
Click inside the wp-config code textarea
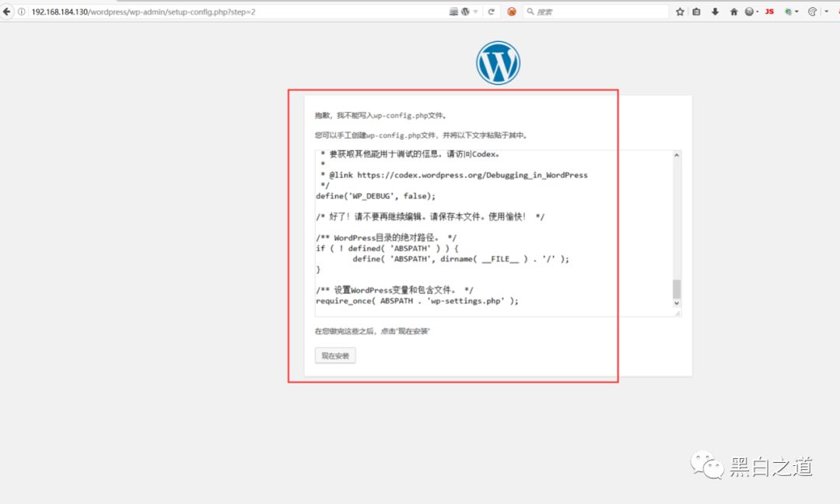493,233
